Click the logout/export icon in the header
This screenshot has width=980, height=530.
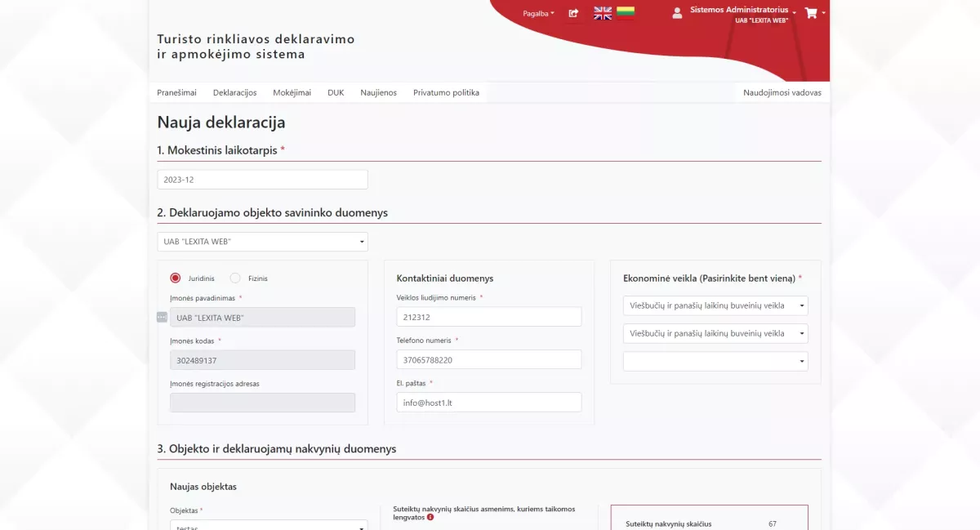[573, 14]
